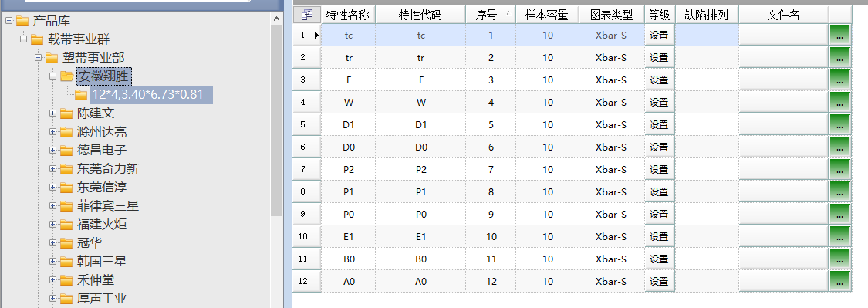Select the 东莞奇力新 tree item
Viewport: 868px width, 308px height.
(108, 169)
